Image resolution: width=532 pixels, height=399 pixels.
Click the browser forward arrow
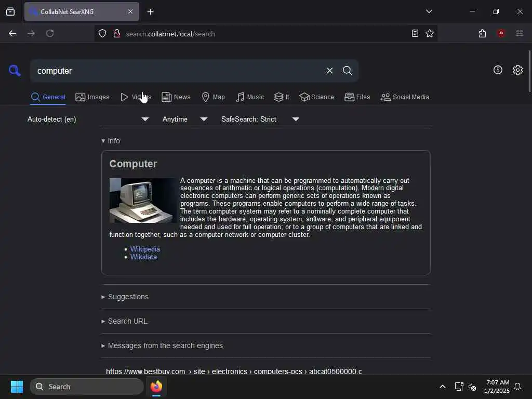(31, 33)
